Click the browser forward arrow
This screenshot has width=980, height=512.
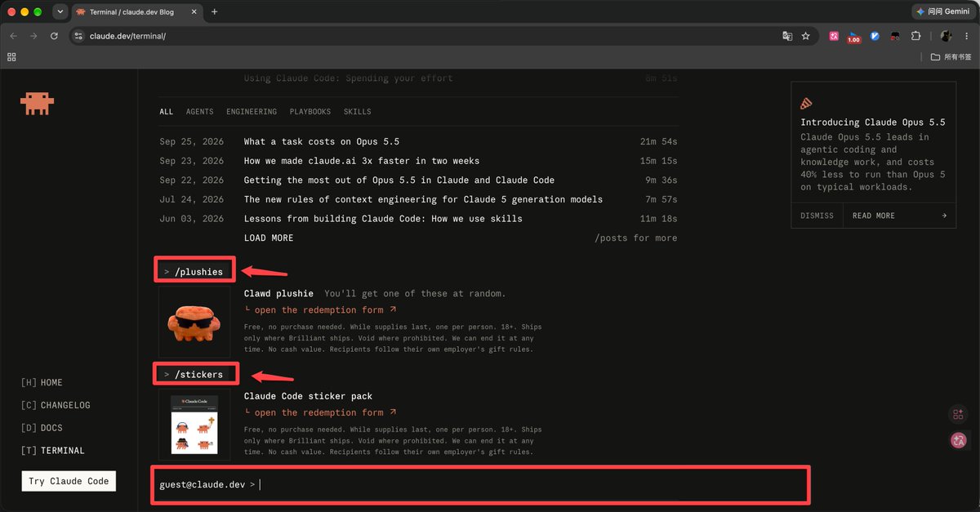coord(33,36)
